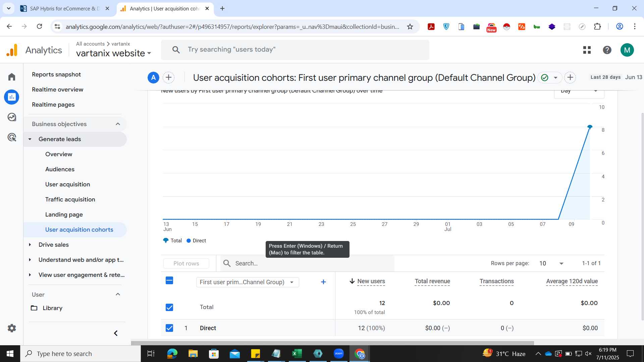This screenshot has height=362, width=644.
Task: Open the Audiences report
Action: (x=60, y=169)
